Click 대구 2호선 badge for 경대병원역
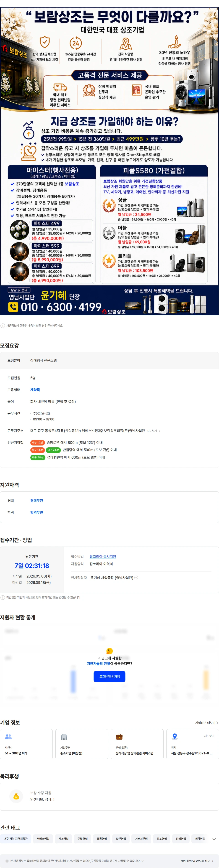The width and height of the screenshot is (219, 868). 38,457
